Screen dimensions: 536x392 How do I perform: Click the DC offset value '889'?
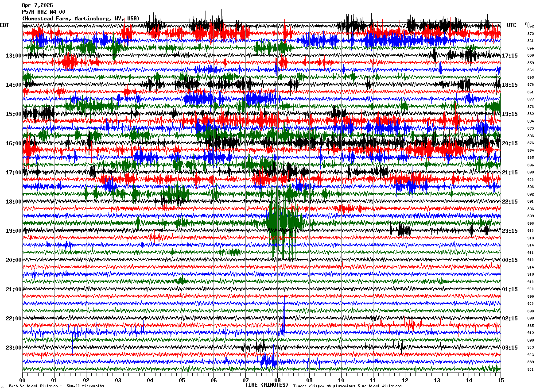(x=530, y=362)
